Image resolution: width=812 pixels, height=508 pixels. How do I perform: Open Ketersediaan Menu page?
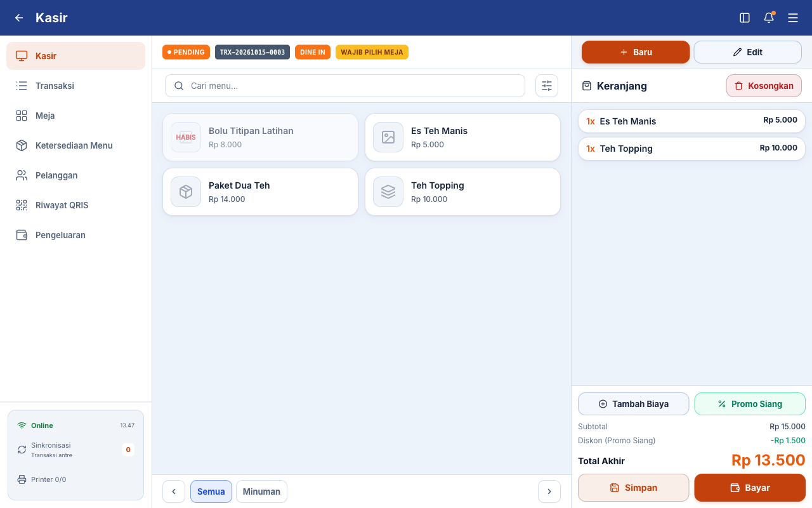coord(75,145)
